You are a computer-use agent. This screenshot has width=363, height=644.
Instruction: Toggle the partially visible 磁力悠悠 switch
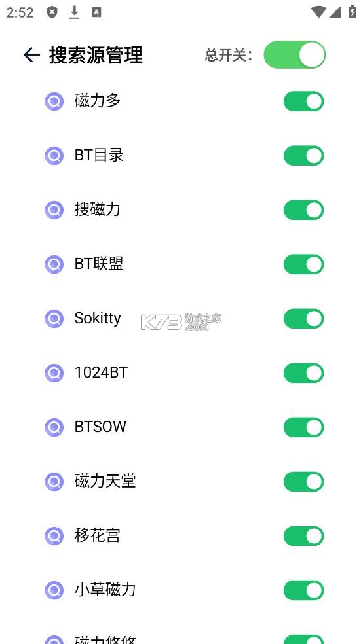tap(304, 639)
